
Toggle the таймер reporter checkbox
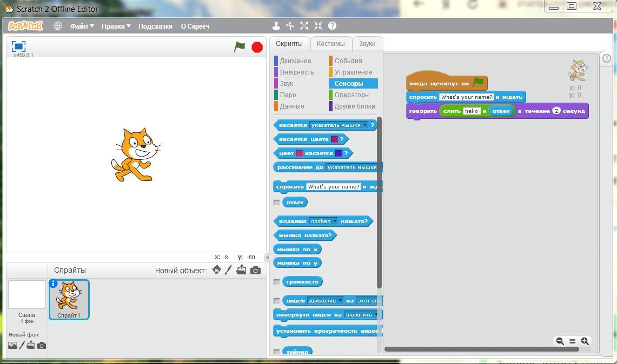pyautogui.click(x=277, y=352)
